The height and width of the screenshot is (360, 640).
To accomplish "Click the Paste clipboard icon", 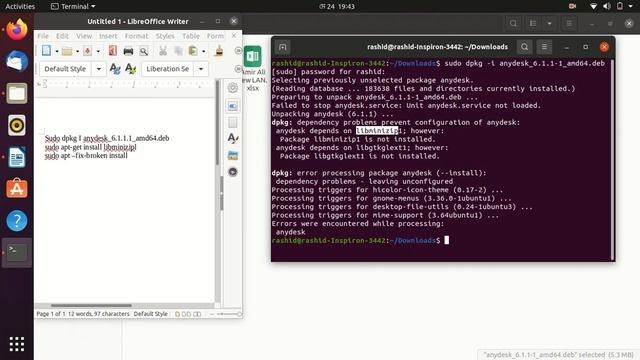I will pyautogui.click(x=193, y=51).
